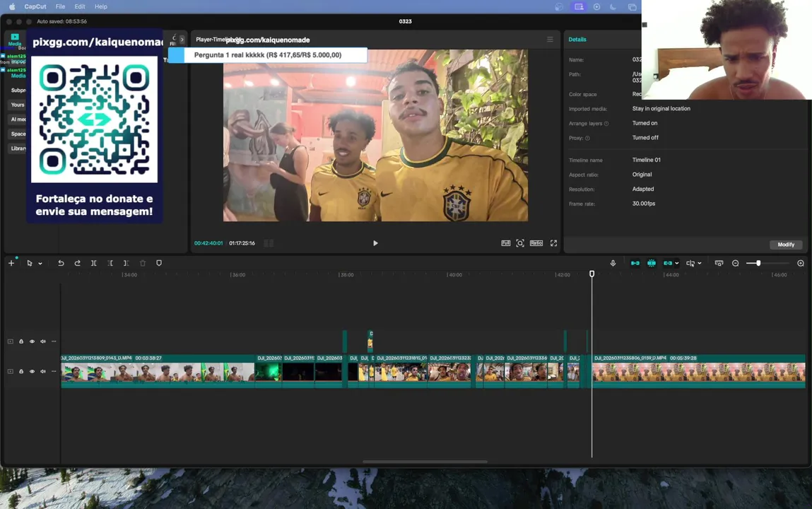Screen dimensions: 812x509
Task: Play the preview video
Action: point(375,243)
